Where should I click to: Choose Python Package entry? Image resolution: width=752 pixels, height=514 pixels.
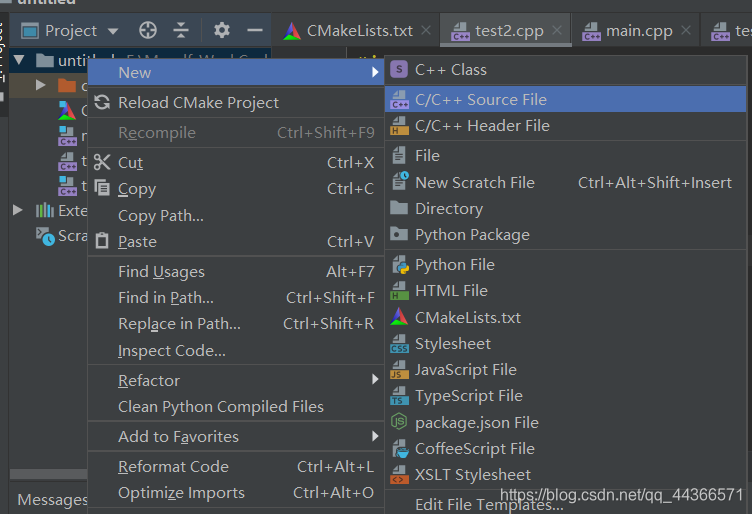pos(565,235)
